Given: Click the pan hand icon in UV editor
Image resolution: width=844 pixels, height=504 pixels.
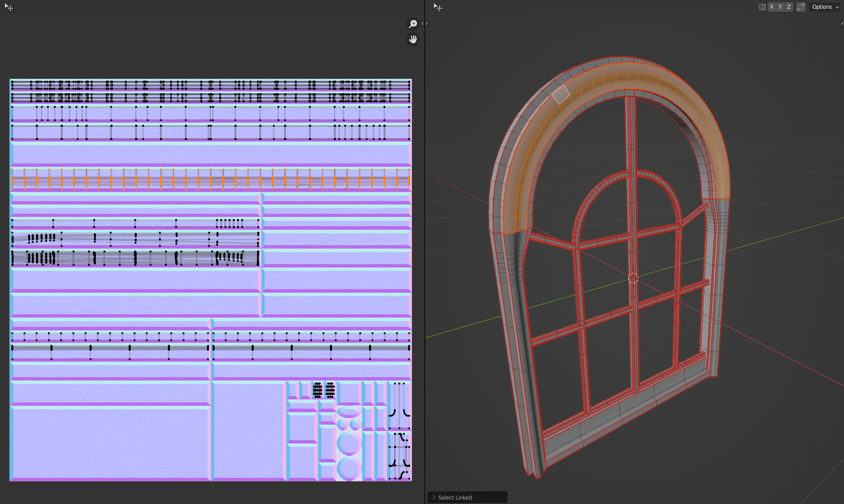Looking at the screenshot, I should (x=413, y=39).
